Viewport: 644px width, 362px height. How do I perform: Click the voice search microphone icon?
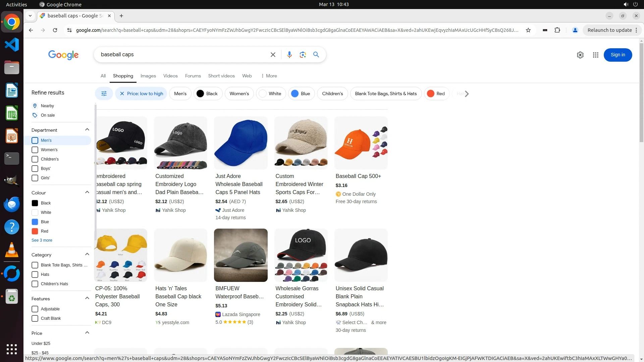point(289,55)
